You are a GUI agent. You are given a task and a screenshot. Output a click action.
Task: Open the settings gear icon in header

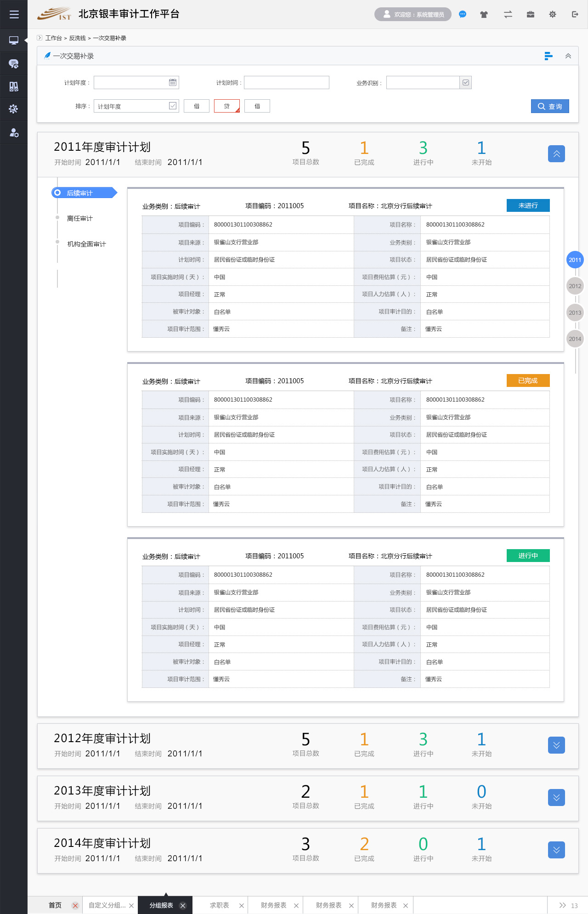[553, 14]
